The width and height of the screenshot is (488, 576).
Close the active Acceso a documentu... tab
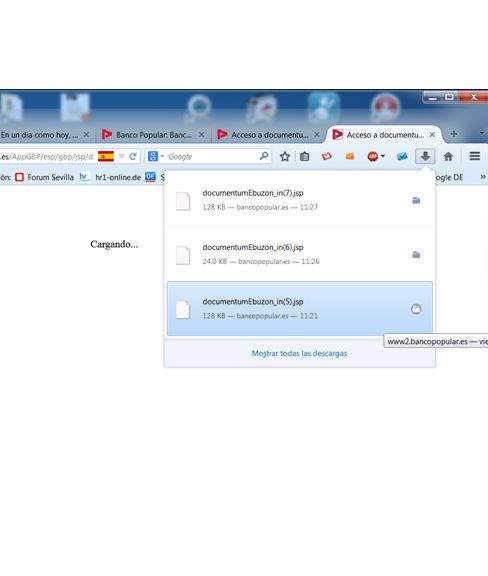[432, 135]
